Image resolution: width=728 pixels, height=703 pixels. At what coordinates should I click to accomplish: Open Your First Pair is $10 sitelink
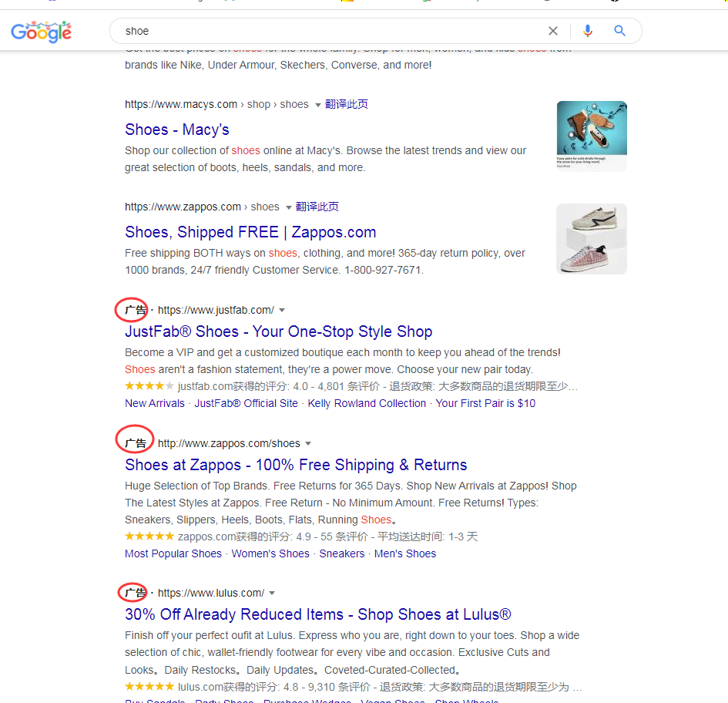tap(485, 403)
